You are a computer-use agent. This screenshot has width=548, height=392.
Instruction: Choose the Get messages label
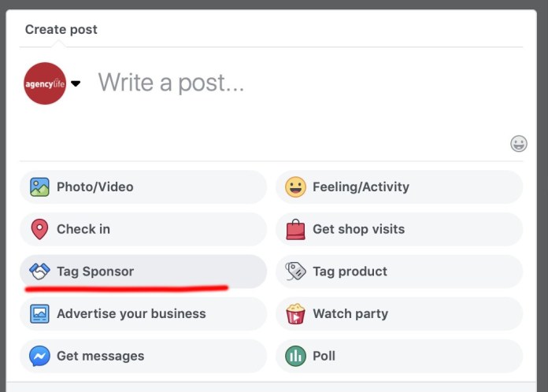[101, 356]
